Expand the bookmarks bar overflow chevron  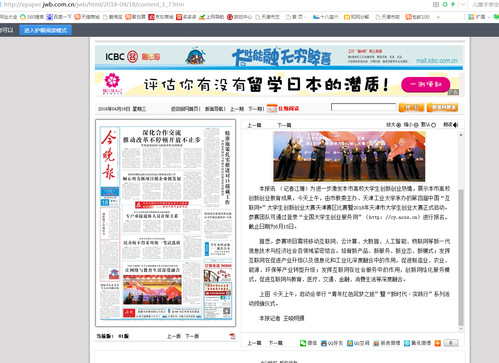(x=438, y=17)
